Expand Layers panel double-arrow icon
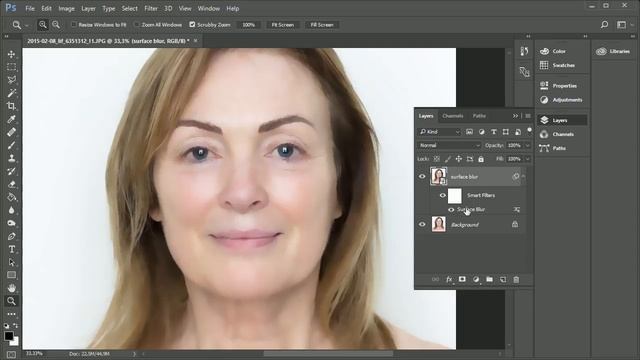The width and height of the screenshot is (640, 360). point(516,116)
